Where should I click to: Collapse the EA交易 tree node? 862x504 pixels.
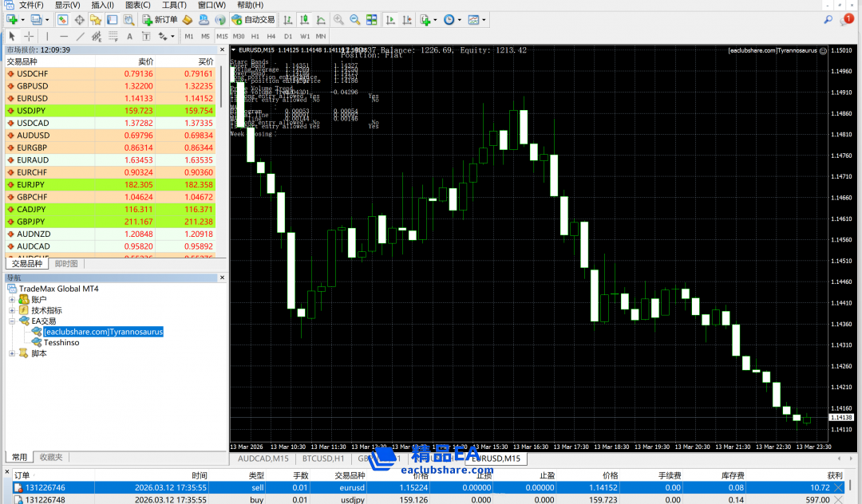[x=12, y=321]
